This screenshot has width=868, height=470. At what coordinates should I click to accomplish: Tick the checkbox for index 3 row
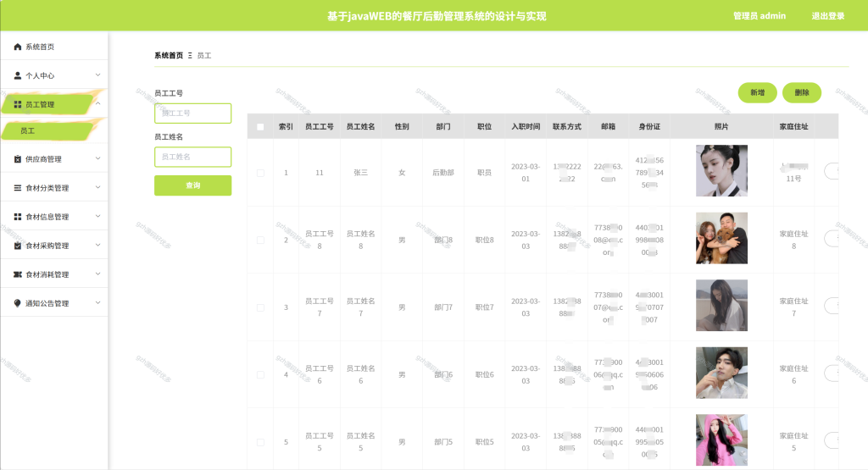(260, 307)
